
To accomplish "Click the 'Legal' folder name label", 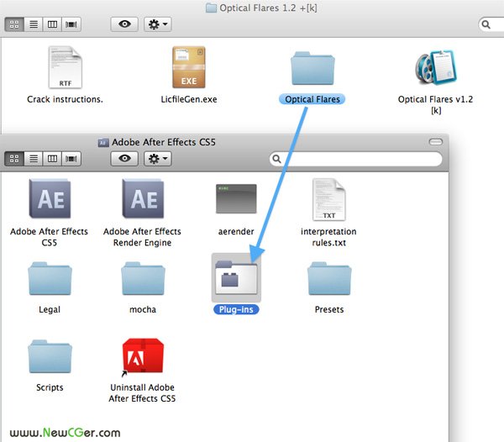I will click(x=50, y=309).
